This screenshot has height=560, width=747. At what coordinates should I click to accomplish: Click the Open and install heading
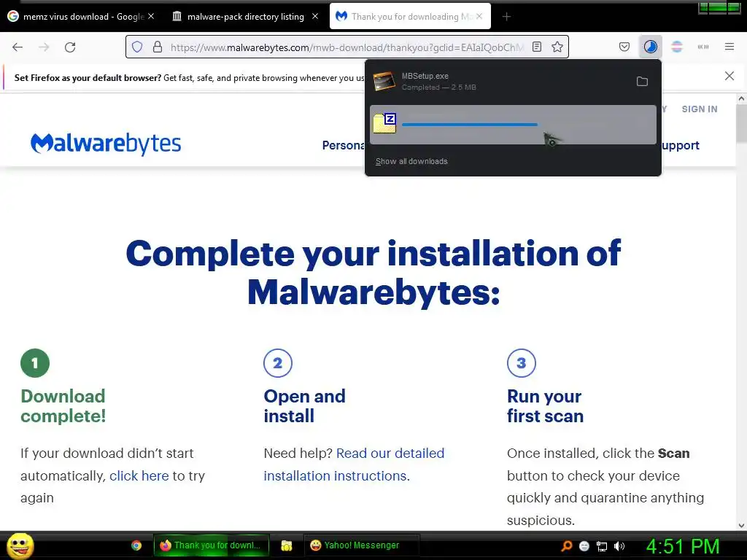304,406
